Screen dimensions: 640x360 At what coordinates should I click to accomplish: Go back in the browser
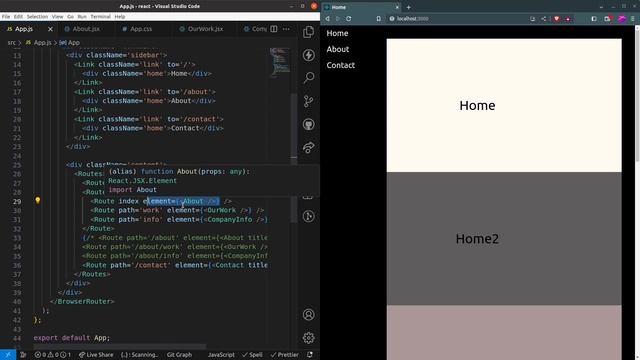tap(327, 19)
